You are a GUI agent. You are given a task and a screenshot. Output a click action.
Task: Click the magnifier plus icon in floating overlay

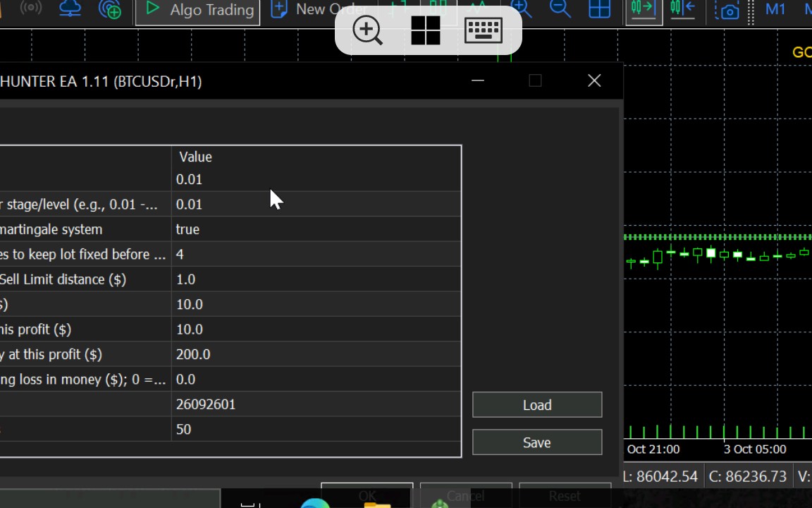point(368,30)
